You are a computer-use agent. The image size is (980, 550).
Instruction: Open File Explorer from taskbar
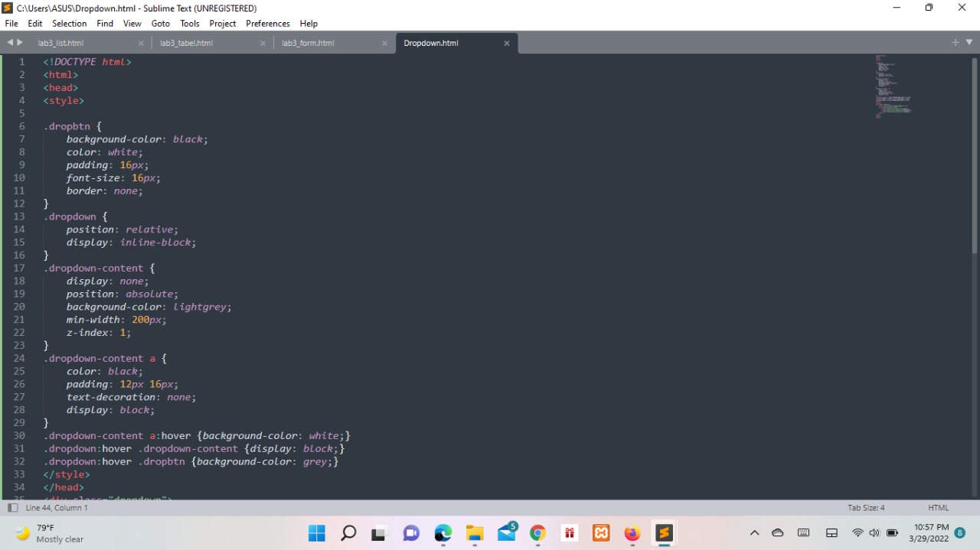(x=475, y=533)
